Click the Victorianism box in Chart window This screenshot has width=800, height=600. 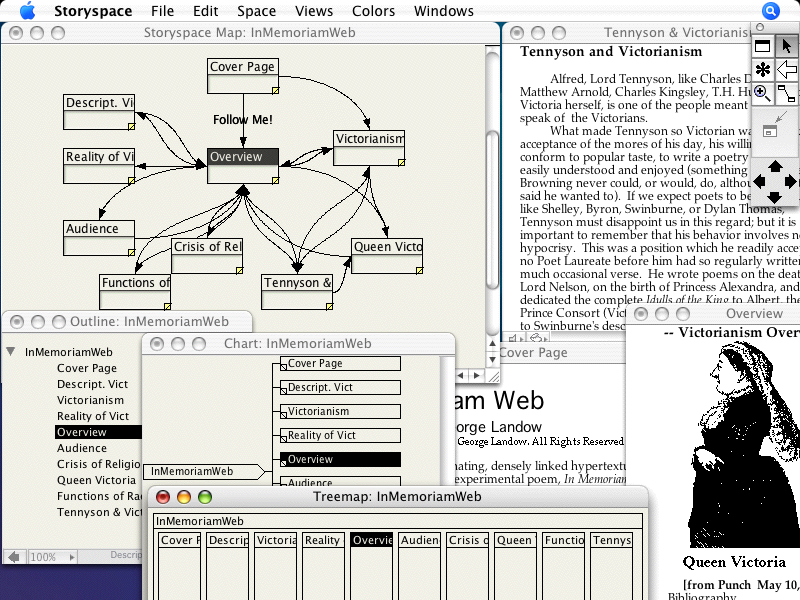pyautogui.click(x=340, y=411)
